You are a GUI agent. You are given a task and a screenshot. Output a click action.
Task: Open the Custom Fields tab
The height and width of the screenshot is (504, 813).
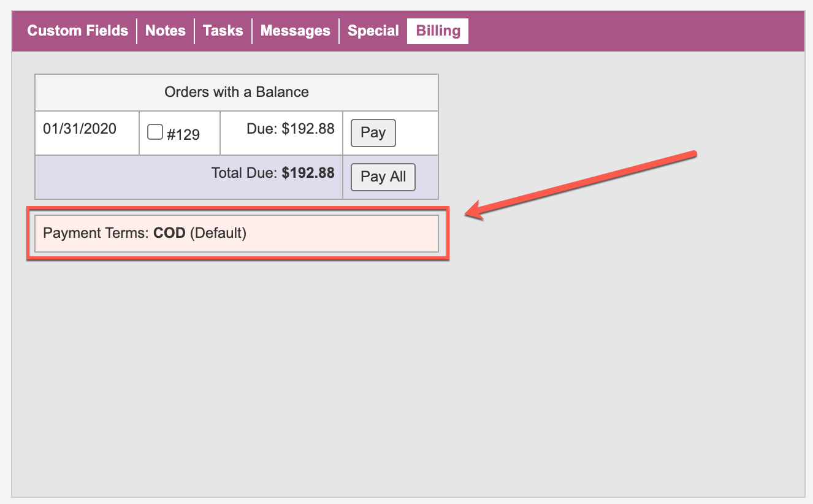tap(78, 31)
